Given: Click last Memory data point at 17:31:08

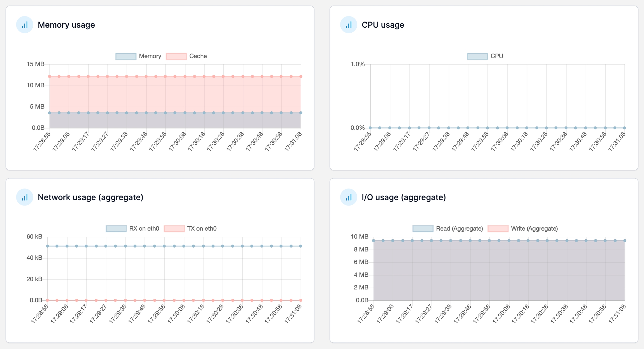Looking at the screenshot, I should tap(301, 113).
